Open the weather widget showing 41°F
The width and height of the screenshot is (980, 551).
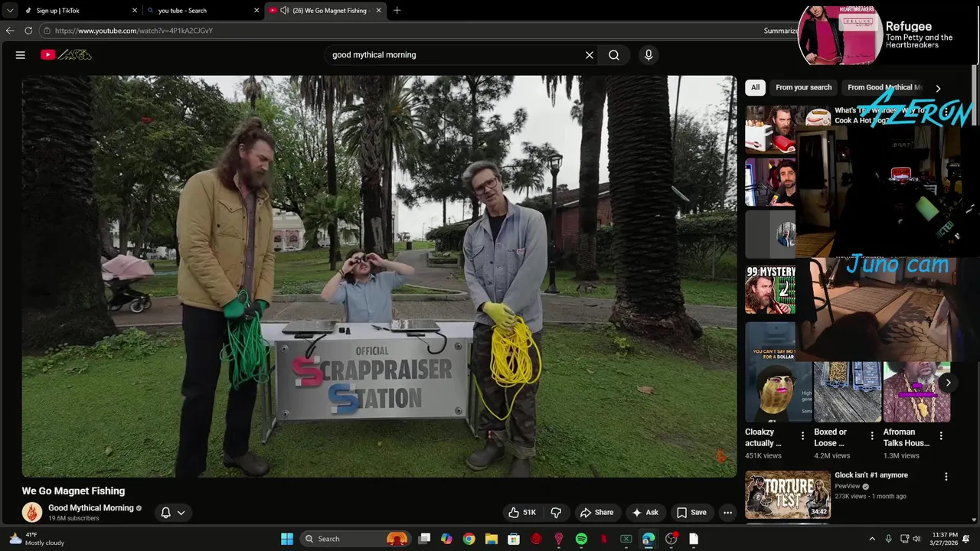click(x=36, y=539)
